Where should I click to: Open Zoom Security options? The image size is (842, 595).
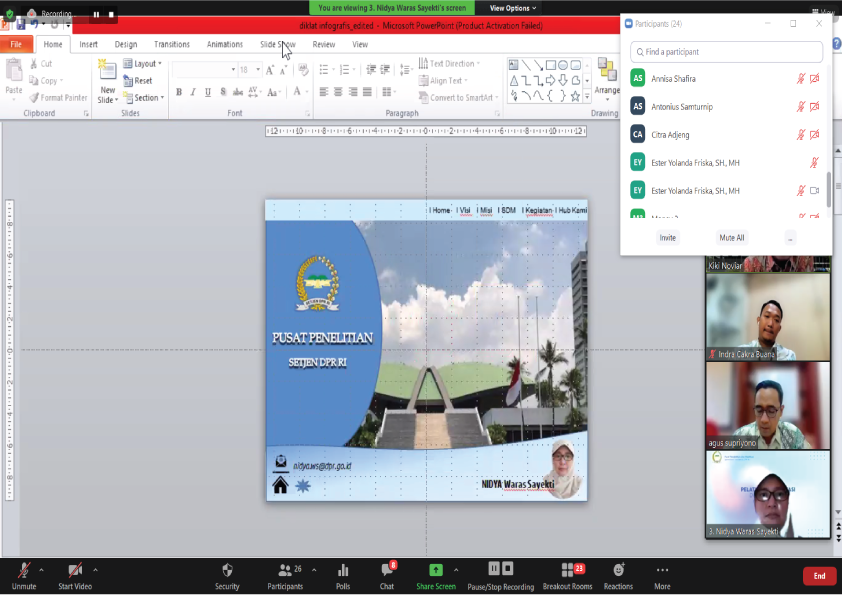pyautogui.click(x=227, y=576)
